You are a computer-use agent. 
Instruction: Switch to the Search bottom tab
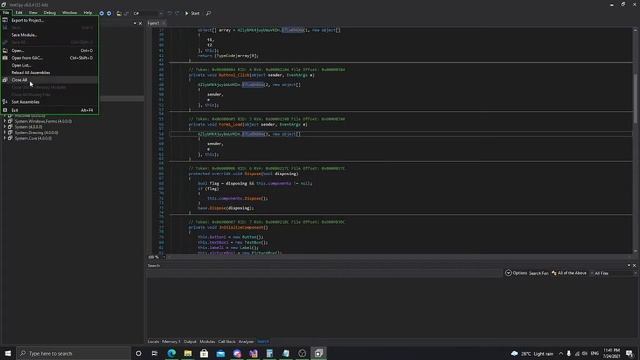pos(263,342)
